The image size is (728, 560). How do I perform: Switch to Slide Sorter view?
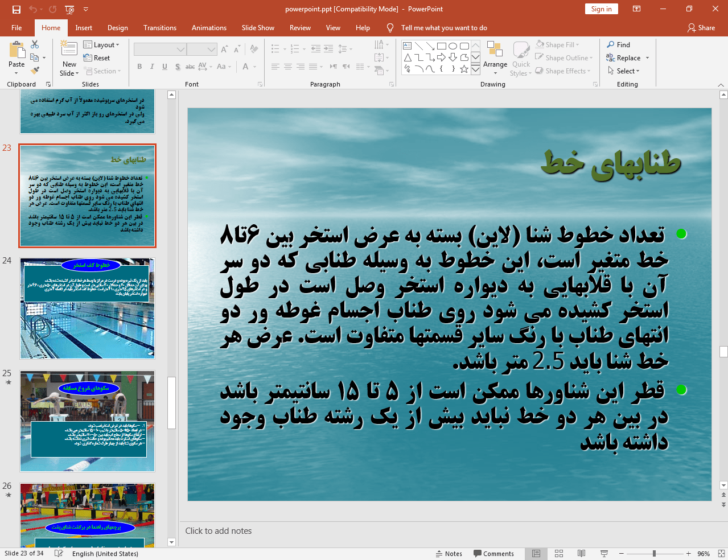pyautogui.click(x=558, y=553)
